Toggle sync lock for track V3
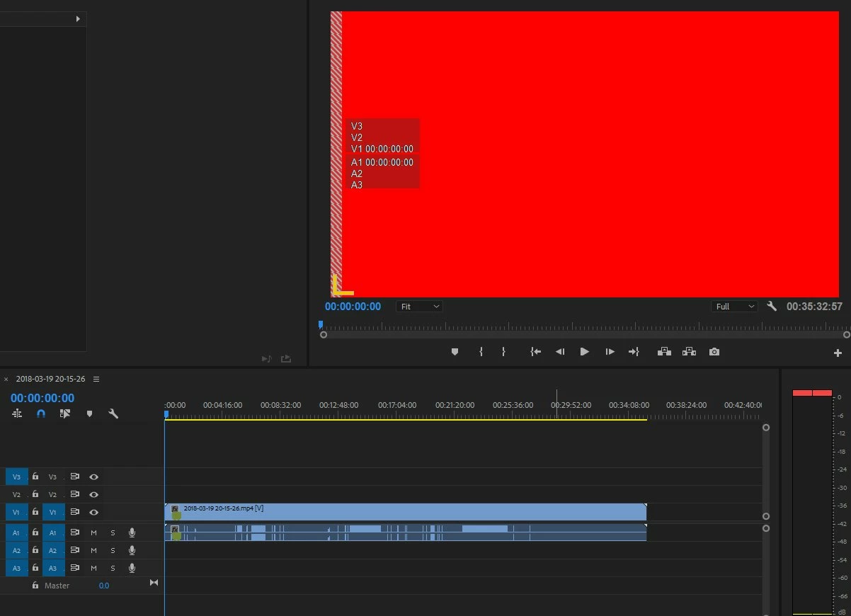Image resolution: width=851 pixels, height=616 pixels. [x=74, y=477]
